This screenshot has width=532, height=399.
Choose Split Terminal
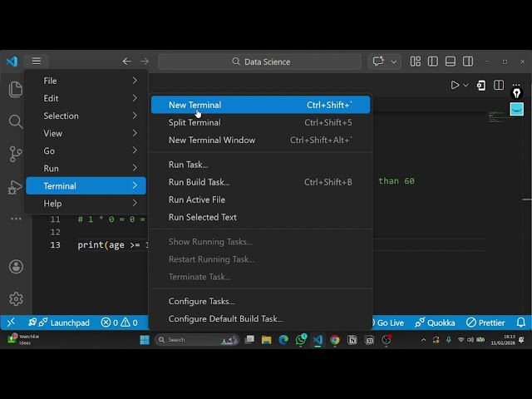coord(260,122)
